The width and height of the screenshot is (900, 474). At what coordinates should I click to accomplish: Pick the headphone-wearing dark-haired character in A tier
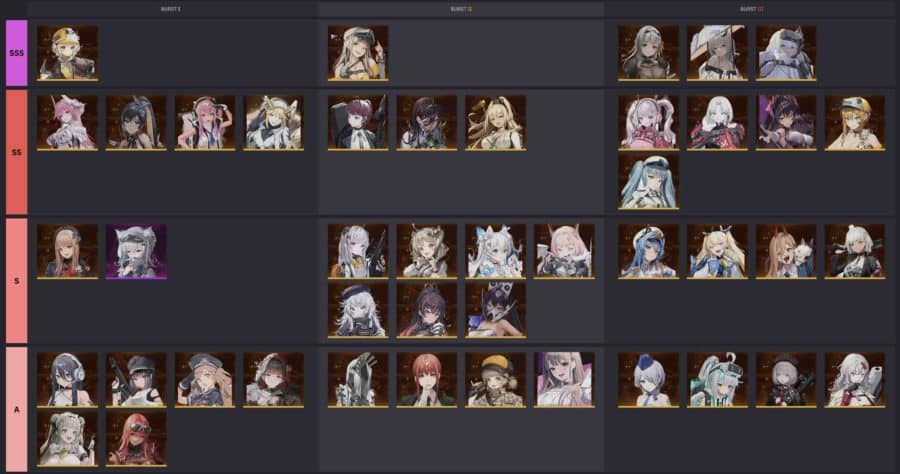tap(67, 380)
